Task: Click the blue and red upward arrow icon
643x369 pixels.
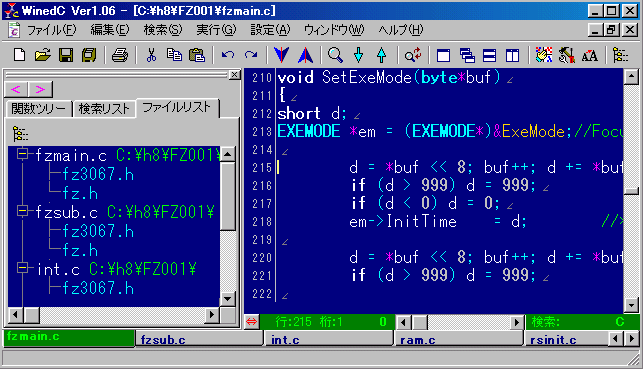Action: coord(305,55)
